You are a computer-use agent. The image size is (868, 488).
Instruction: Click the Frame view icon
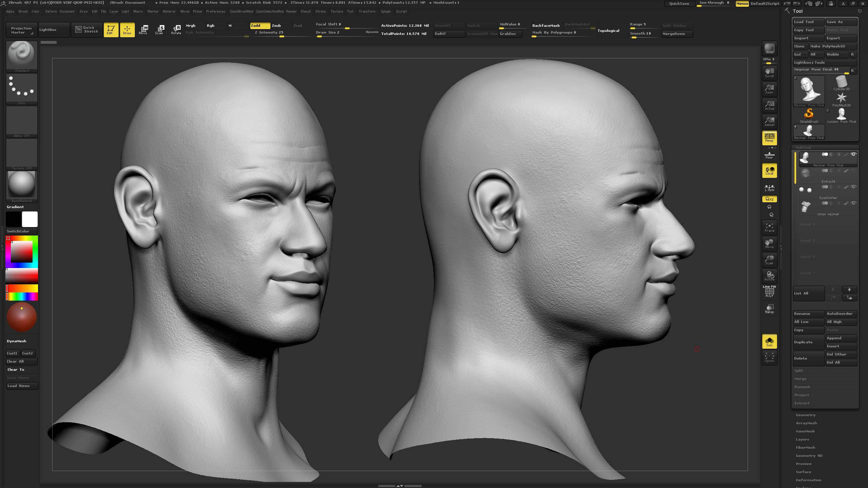(x=769, y=227)
